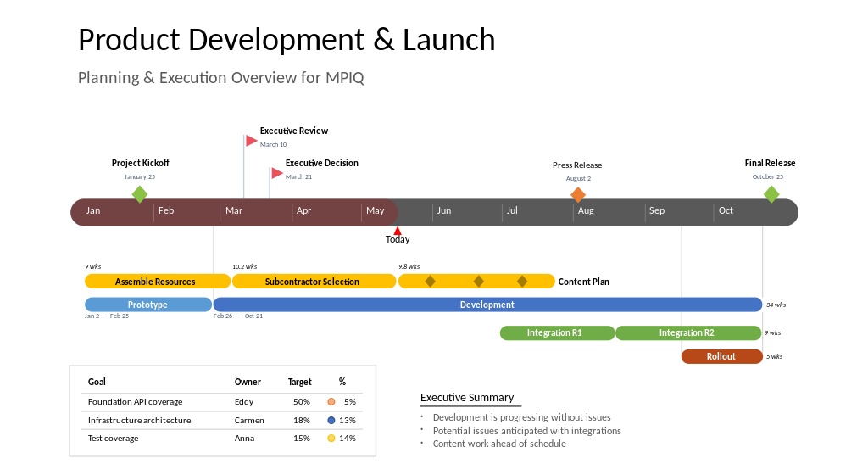Click the October 25 date text
The height and width of the screenshot is (475, 868).
[x=768, y=177]
